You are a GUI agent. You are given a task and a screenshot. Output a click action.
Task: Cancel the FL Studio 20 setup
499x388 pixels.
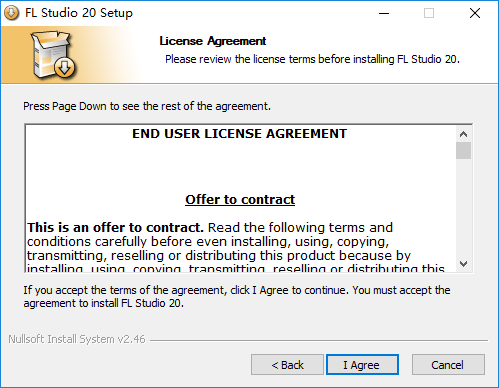448,365
